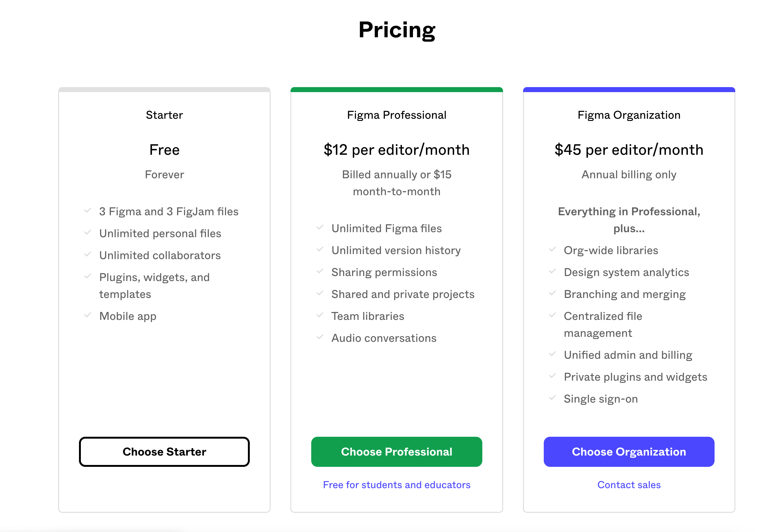Click the green bar atop Professional card
This screenshot has width=781, height=532.
[x=396, y=89]
